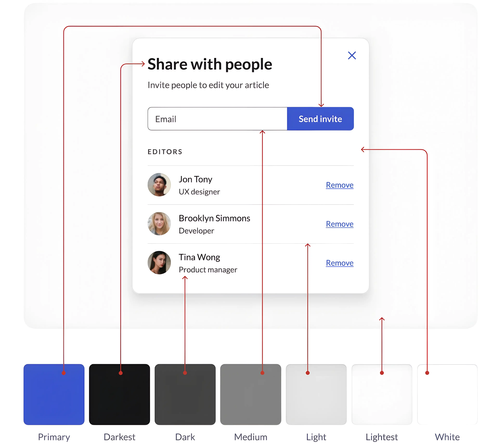
Task: Click the EDITORS section label
Action: coord(165,152)
